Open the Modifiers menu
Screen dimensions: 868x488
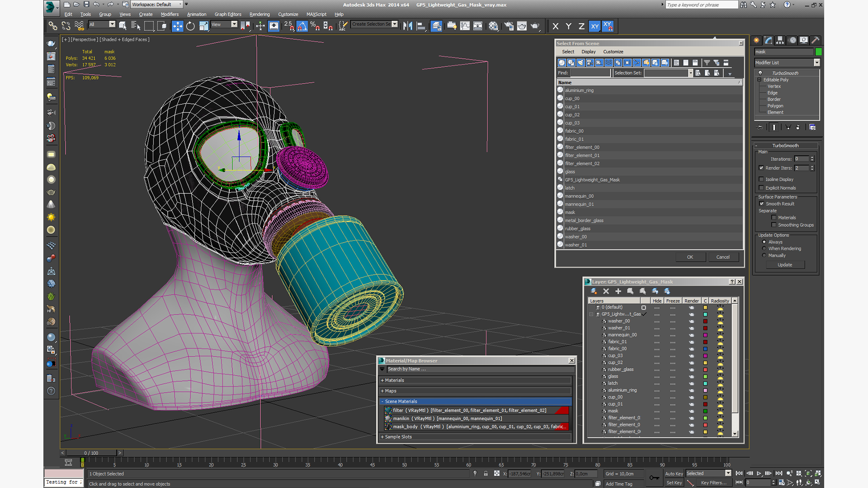(x=170, y=14)
